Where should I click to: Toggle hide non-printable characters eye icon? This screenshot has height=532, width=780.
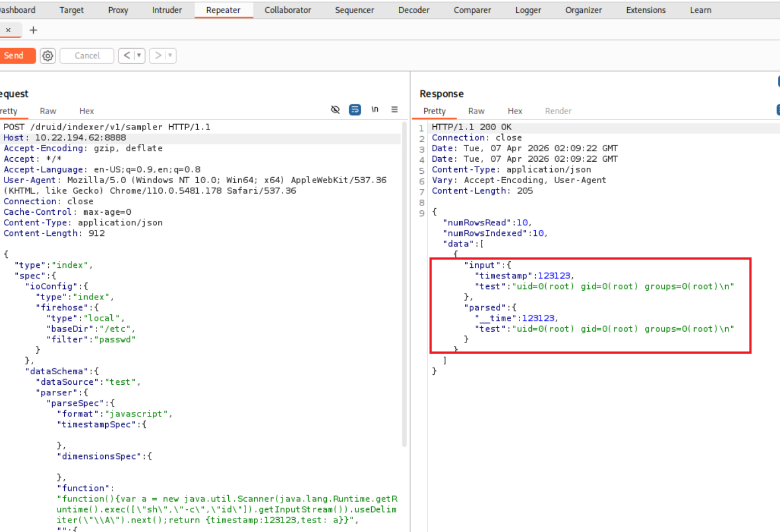tap(335, 110)
